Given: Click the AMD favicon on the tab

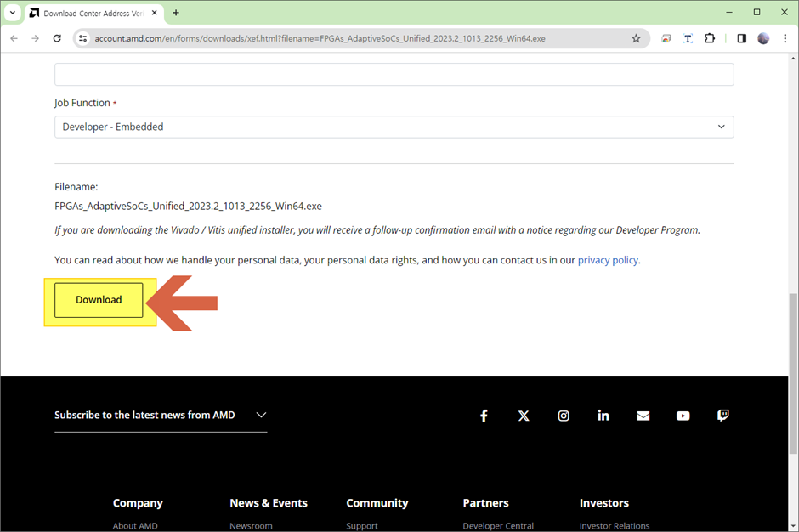Looking at the screenshot, I should [x=34, y=13].
